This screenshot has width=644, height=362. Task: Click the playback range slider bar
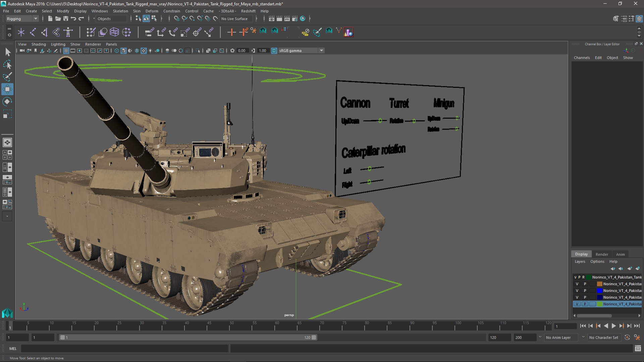pos(188,338)
